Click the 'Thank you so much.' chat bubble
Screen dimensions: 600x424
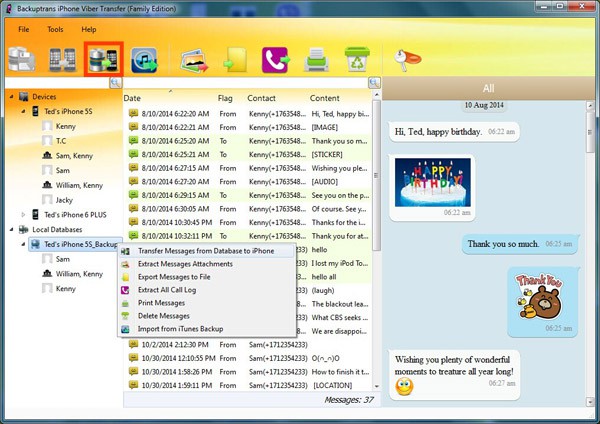point(520,244)
